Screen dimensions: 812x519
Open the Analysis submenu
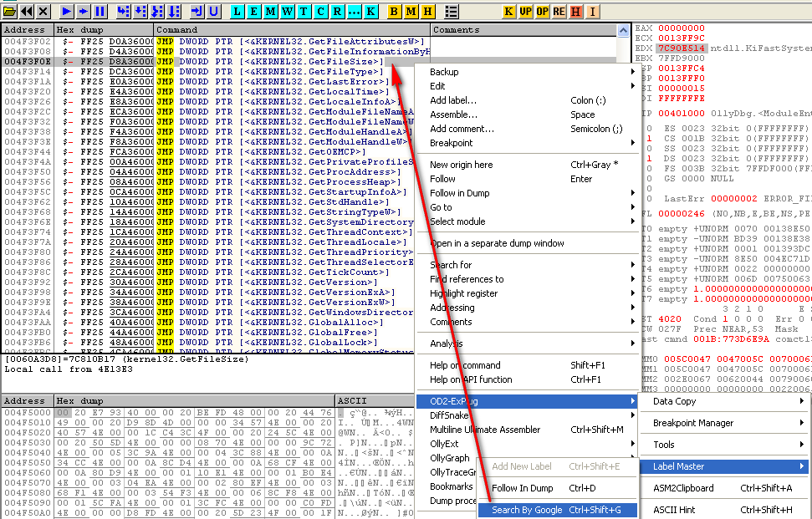(527, 343)
